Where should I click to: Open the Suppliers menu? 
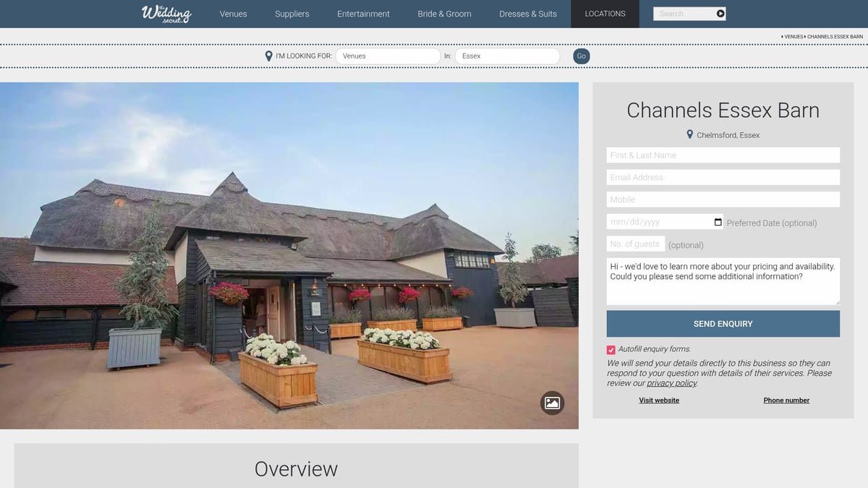292,14
